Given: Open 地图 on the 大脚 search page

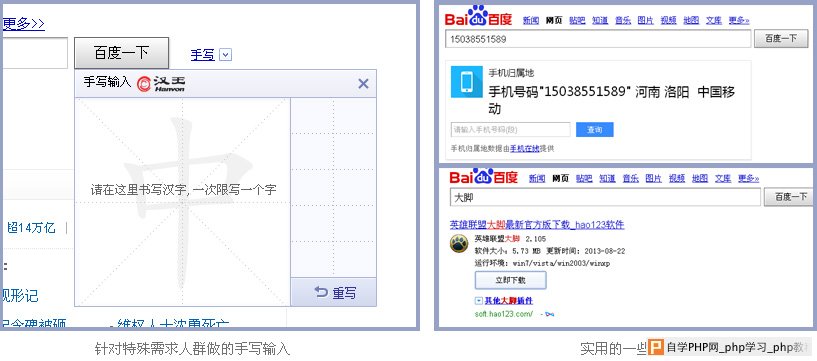Looking at the screenshot, I should point(700,178).
